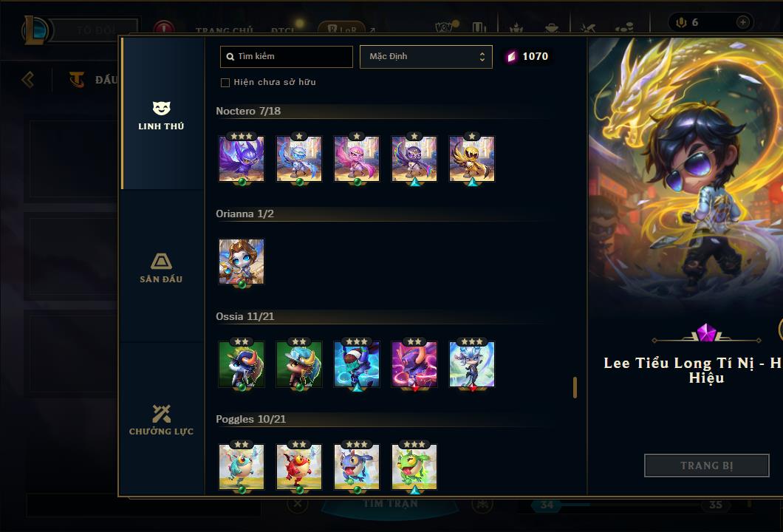Select the three-star purple Noctero thumbnail
Viewport: 783px width, 532px height.
(242, 159)
